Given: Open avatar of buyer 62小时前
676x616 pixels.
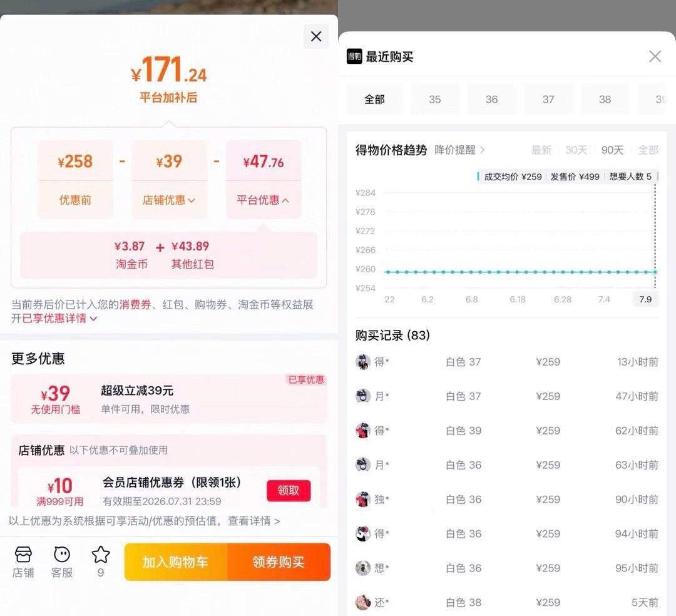Looking at the screenshot, I should click(363, 430).
